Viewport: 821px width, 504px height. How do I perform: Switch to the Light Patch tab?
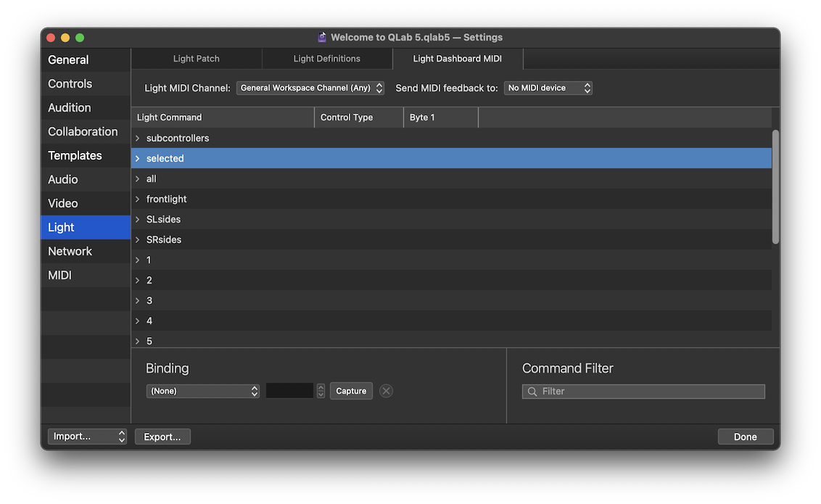196,59
